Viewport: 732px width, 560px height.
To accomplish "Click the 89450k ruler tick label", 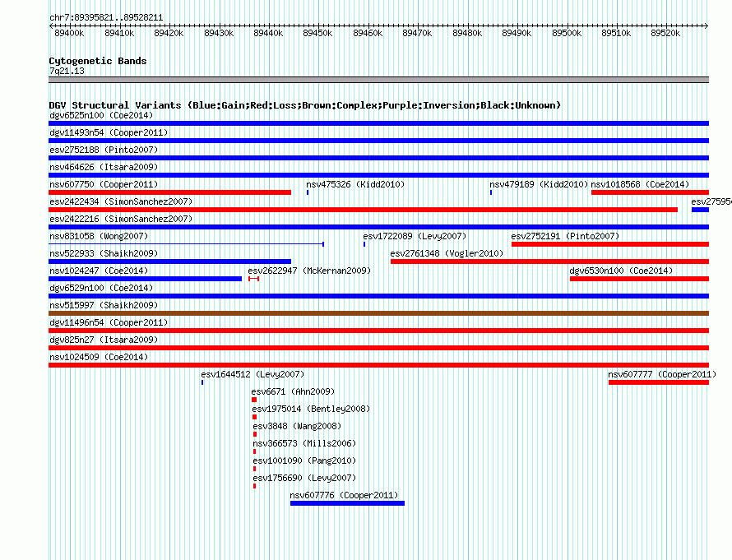I will coord(317,33).
